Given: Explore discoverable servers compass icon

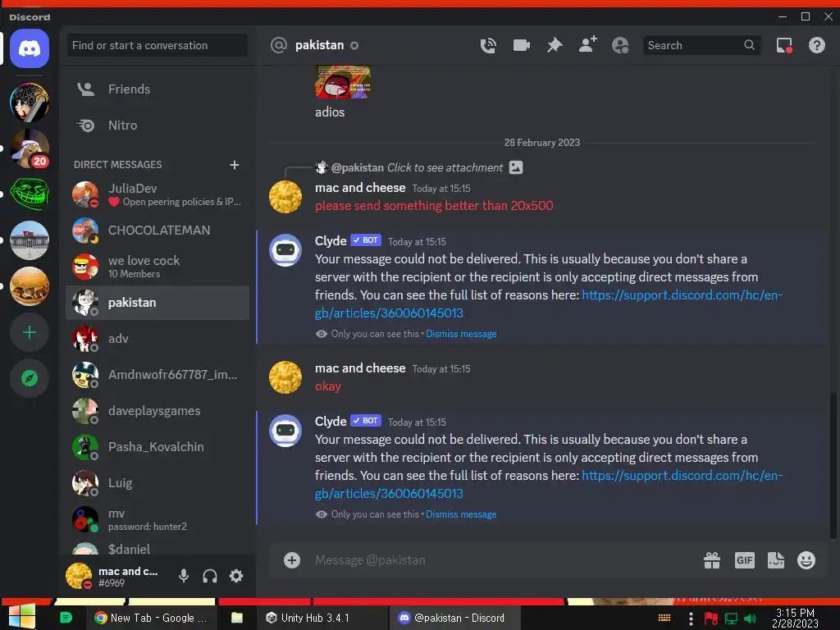Looking at the screenshot, I should coord(30,378).
